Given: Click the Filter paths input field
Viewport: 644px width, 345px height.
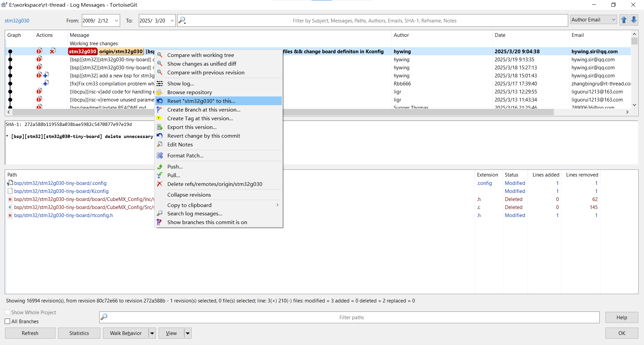Looking at the screenshot, I should pyautogui.click(x=351, y=317).
